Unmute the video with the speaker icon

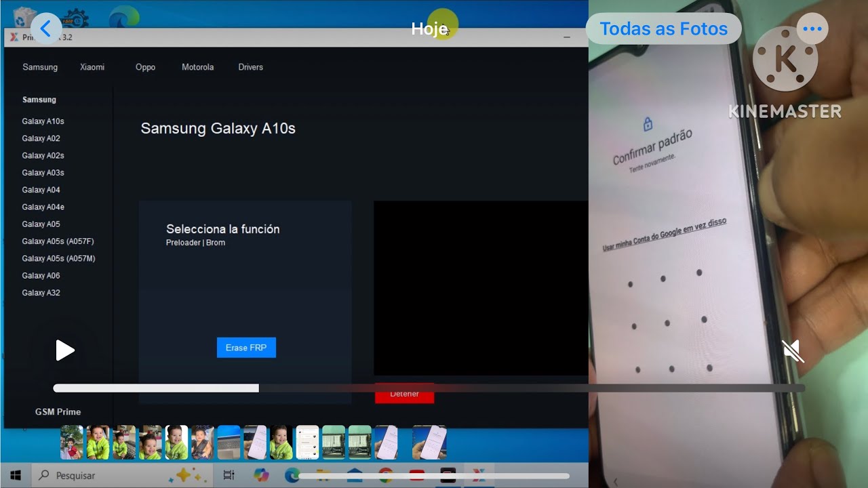click(x=793, y=351)
